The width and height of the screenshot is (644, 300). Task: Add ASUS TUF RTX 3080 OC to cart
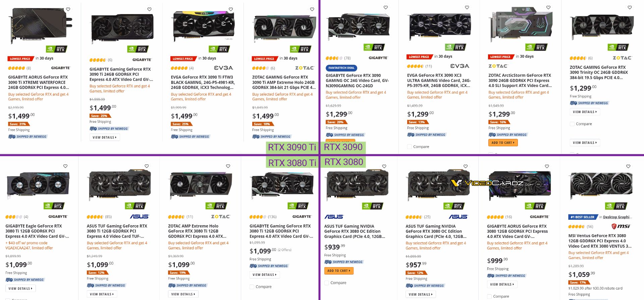click(x=339, y=271)
